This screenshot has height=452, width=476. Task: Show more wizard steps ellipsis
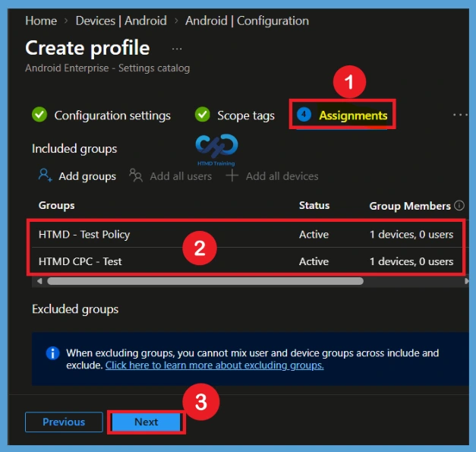[460, 115]
